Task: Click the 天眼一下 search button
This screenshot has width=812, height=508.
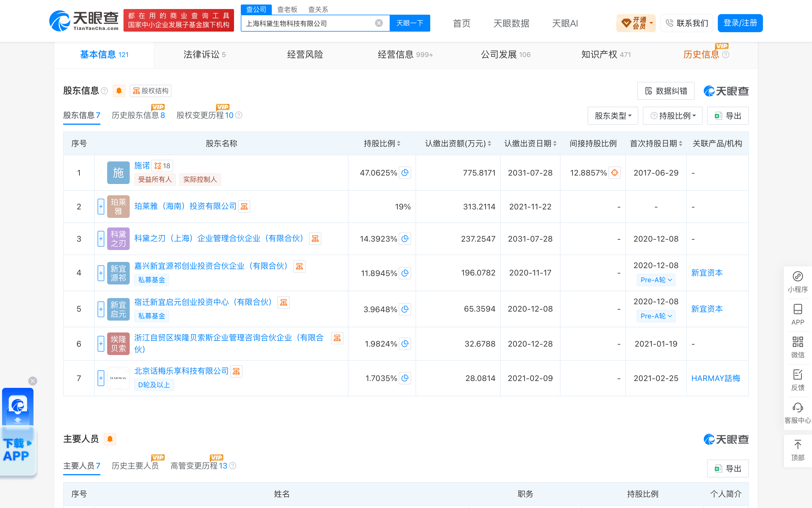Action: tap(410, 23)
